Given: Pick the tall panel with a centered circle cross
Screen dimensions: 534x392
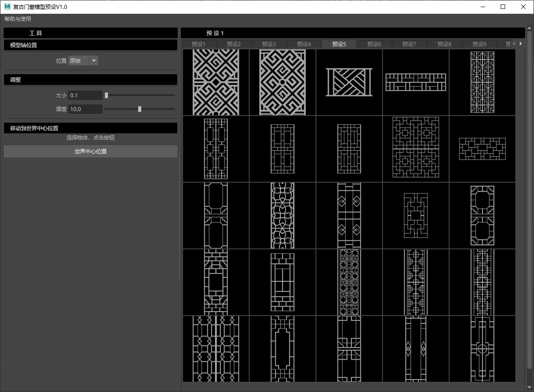Looking at the screenshot, I should (x=482, y=349).
